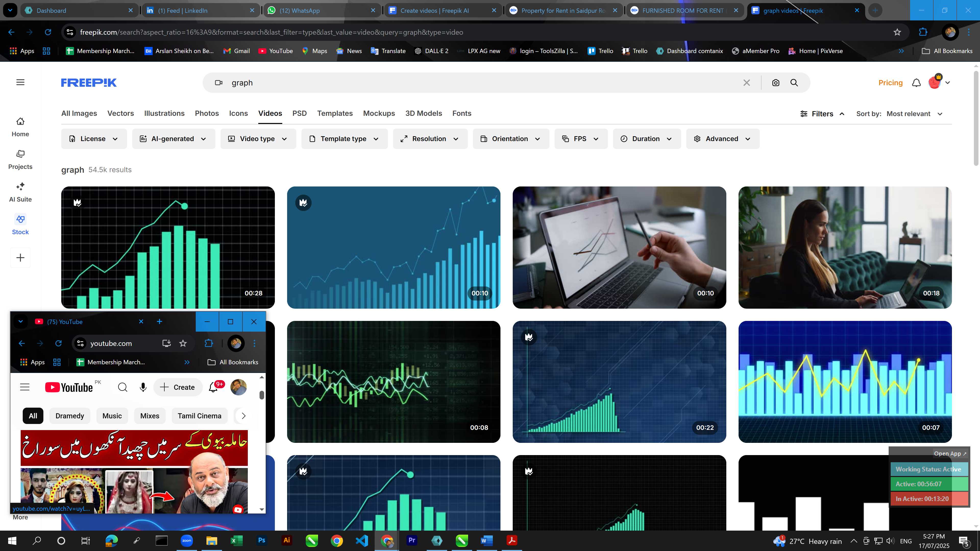The width and height of the screenshot is (980, 551).
Task: Select the Music chip on YouTube
Action: point(112,416)
